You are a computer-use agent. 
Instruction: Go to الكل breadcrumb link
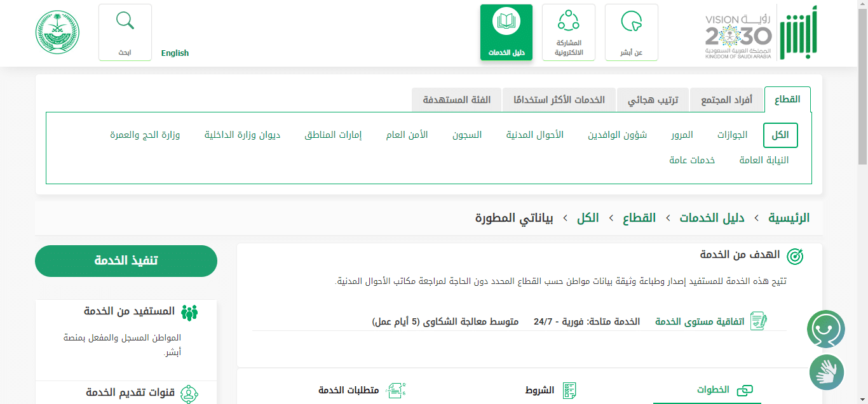pyautogui.click(x=588, y=218)
